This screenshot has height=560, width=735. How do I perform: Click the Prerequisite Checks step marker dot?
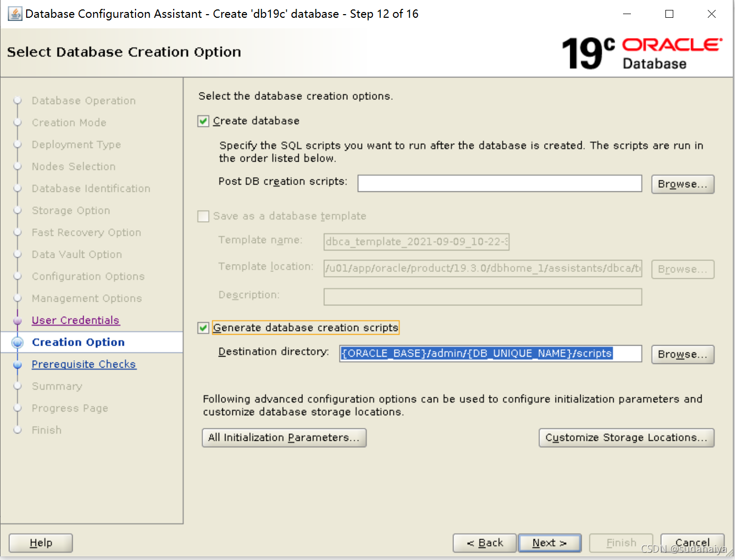pyautogui.click(x=18, y=364)
